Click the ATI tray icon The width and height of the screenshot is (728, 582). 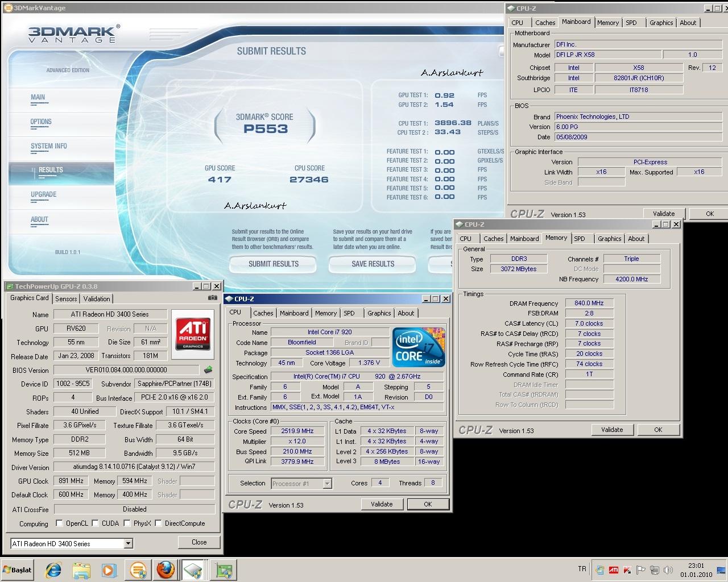(614, 569)
